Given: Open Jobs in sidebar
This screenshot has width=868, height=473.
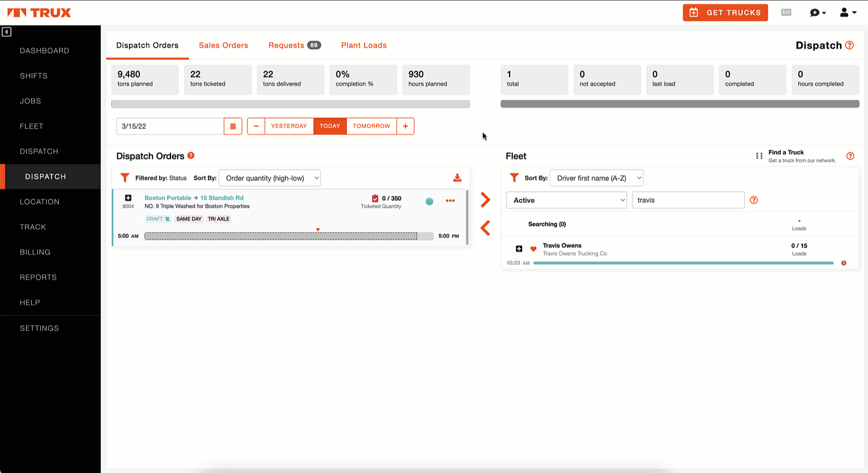Looking at the screenshot, I should point(31,101).
